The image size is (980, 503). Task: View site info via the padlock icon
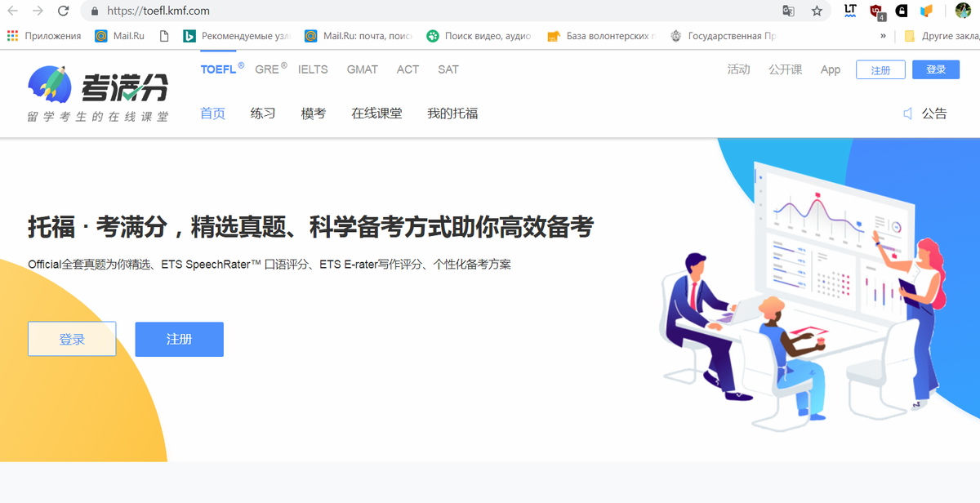[x=95, y=11]
